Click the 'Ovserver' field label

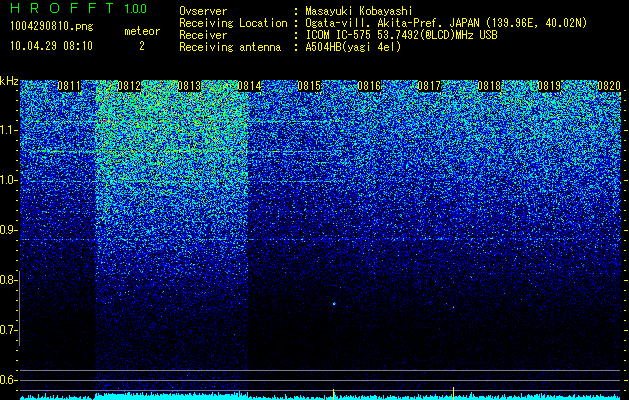203,11
